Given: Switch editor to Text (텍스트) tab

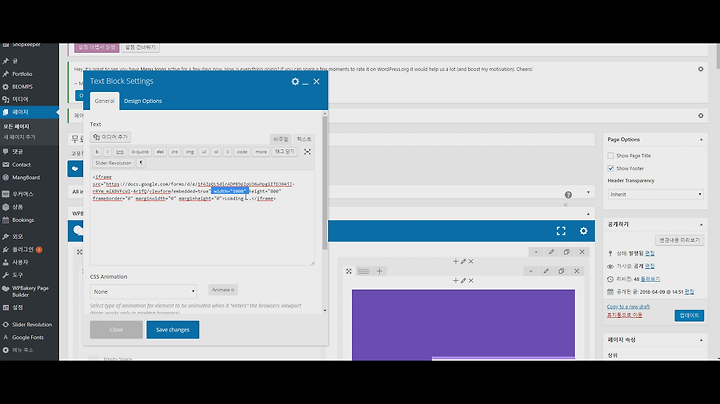Looking at the screenshot, I should tap(304, 139).
